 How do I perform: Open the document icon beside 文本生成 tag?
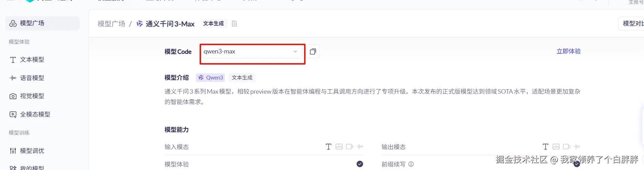coord(234,24)
